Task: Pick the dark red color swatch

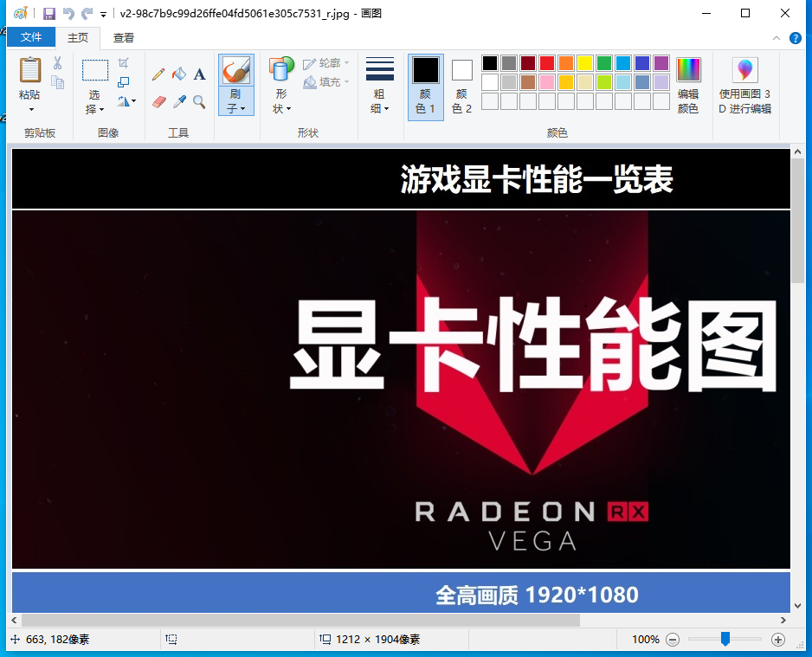Action: point(528,63)
